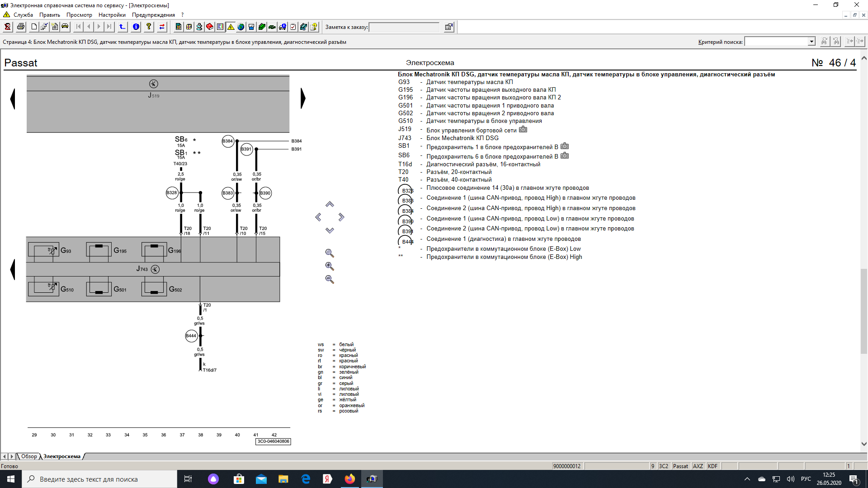Click the red book toolbar icon
Viewport: 868px width, 488px height.
(210, 27)
